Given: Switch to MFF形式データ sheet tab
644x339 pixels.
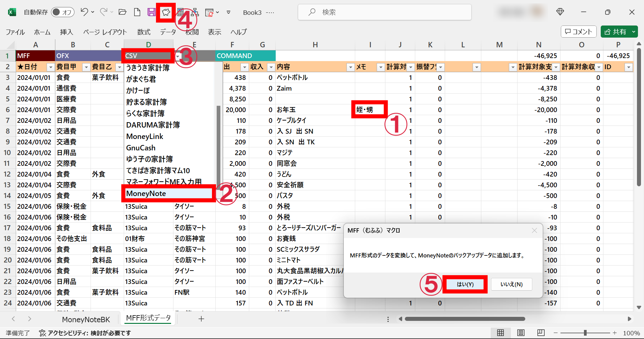Looking at the screenshot, I should coord(148,318).
